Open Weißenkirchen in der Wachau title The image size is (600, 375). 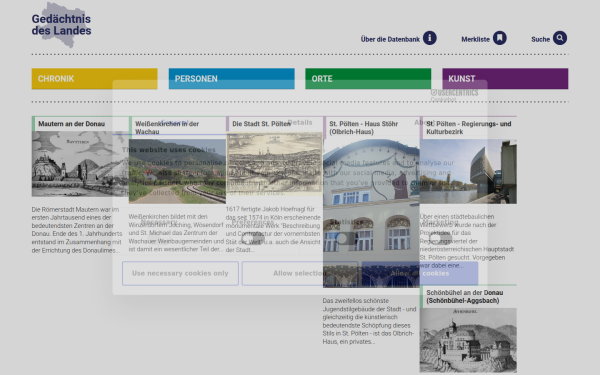pyautogui.click(x=167, y=128)
